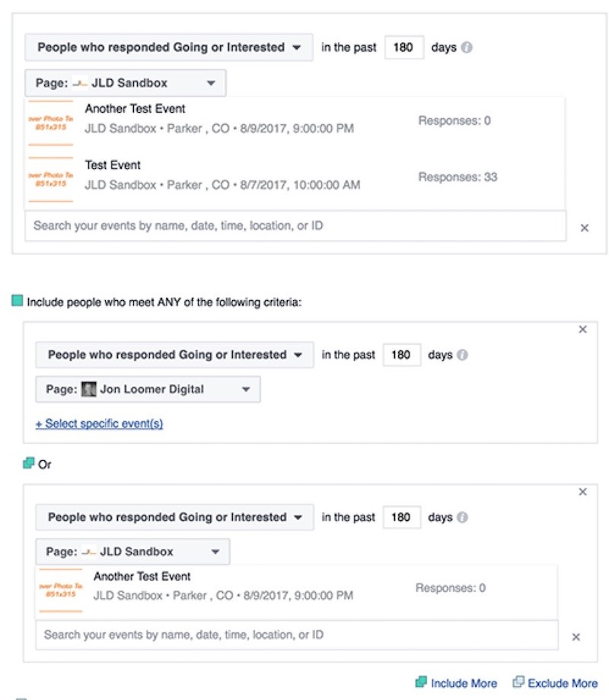Clear the bottom event search field X

point(576,637)
